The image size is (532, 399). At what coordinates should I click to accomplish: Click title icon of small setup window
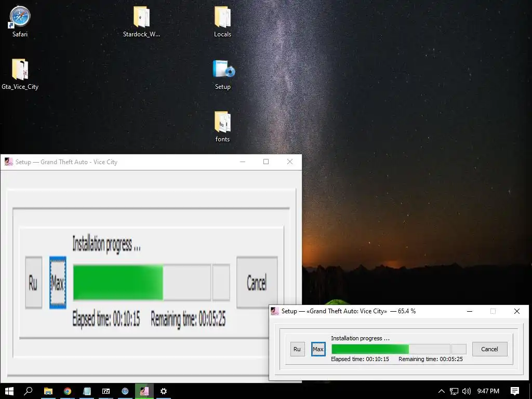click(x=275, y=311)
